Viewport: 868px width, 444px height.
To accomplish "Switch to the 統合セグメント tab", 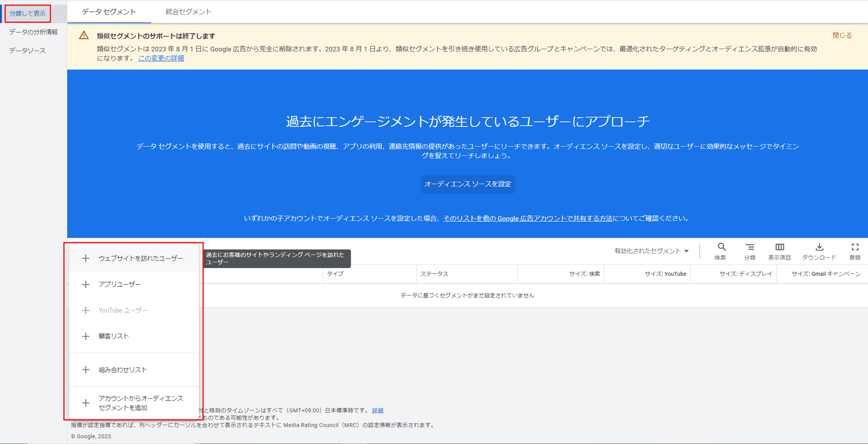I will 188,12.
